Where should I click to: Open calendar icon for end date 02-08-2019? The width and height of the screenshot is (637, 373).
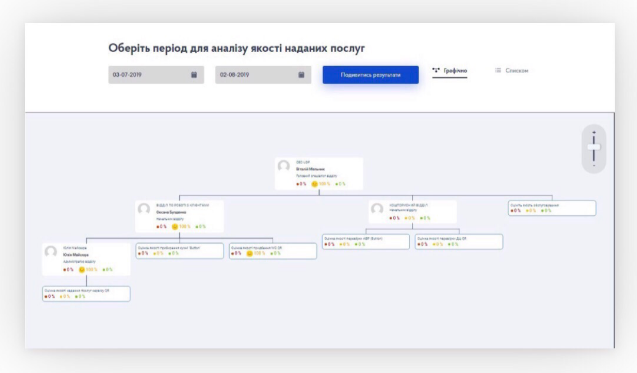301,75
